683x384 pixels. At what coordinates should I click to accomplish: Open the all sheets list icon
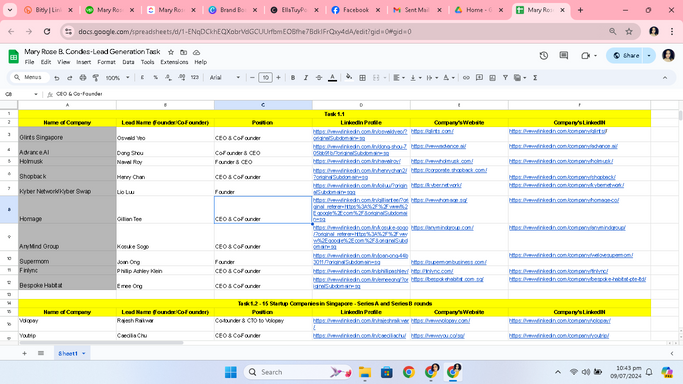(x=41, y=354)
